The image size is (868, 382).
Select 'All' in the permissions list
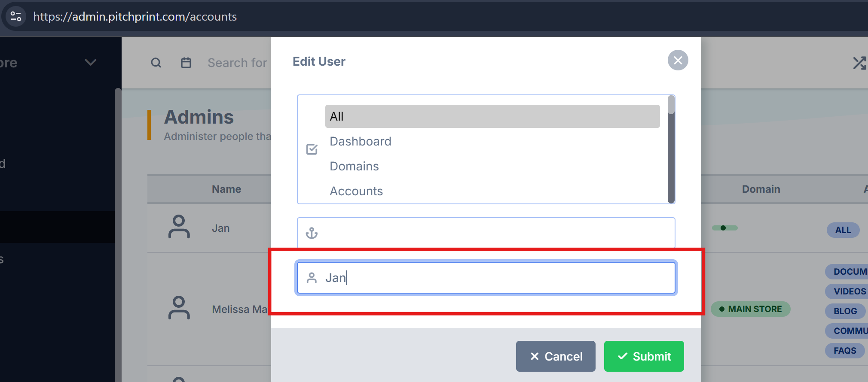pos(492,116)
